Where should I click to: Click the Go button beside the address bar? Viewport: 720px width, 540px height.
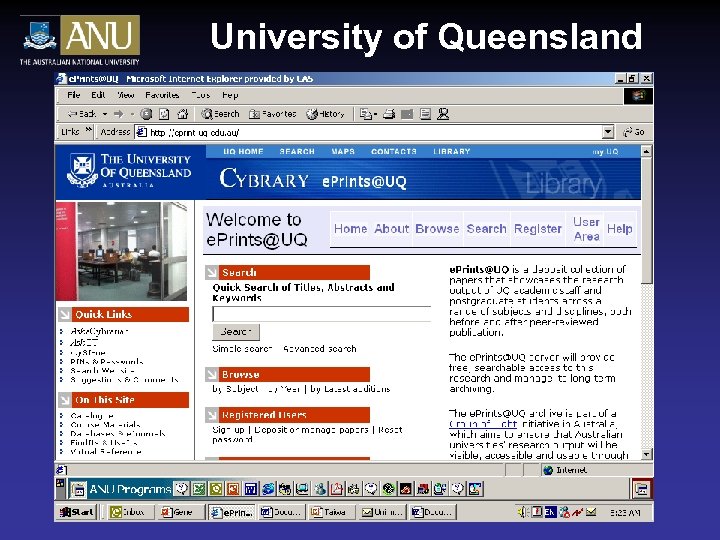pyautogui.click(x=634, y=132)
